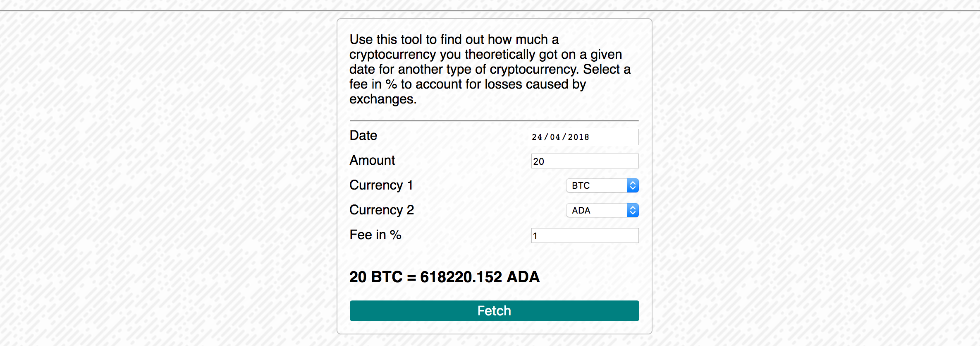Click the Date label
This screenshot has height=346, width=980.
click(363, 135)
